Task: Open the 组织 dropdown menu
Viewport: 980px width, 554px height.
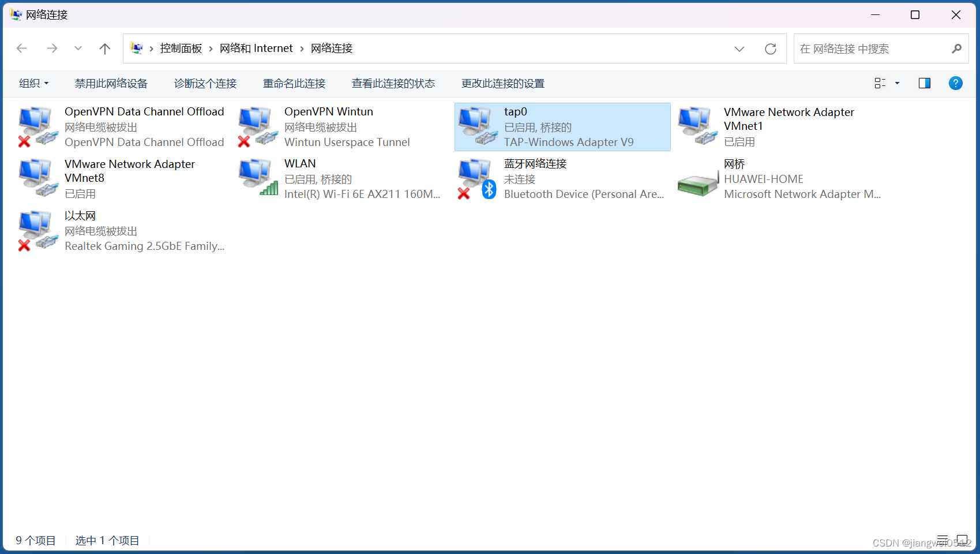Action: (x=33, y=83)
